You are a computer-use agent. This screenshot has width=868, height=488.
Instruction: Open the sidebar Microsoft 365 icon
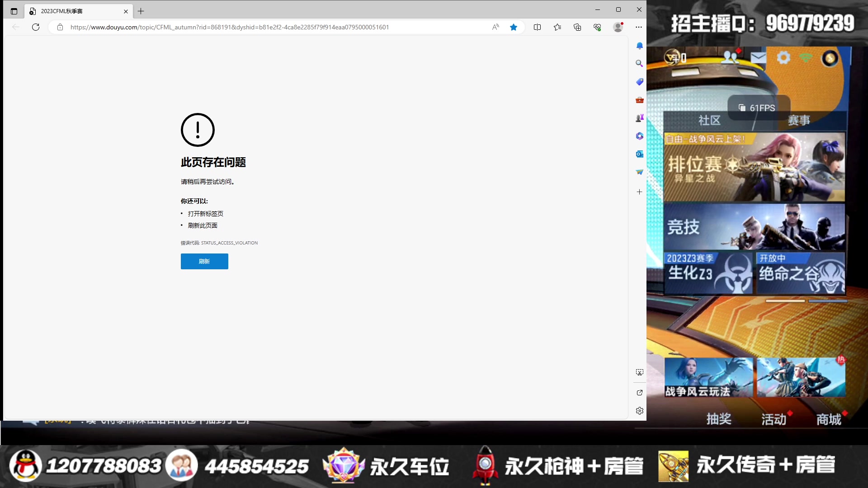639,136
